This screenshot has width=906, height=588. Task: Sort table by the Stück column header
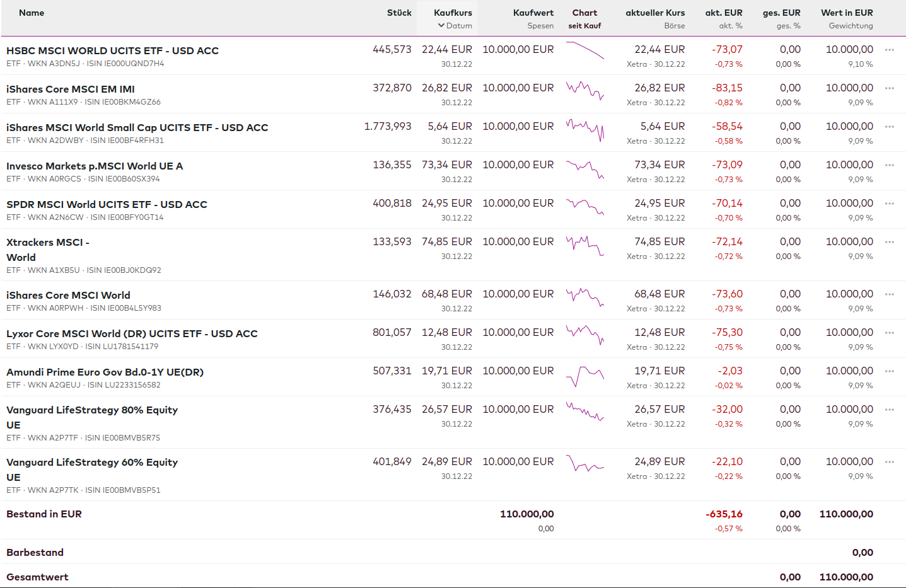pos(399,13)
